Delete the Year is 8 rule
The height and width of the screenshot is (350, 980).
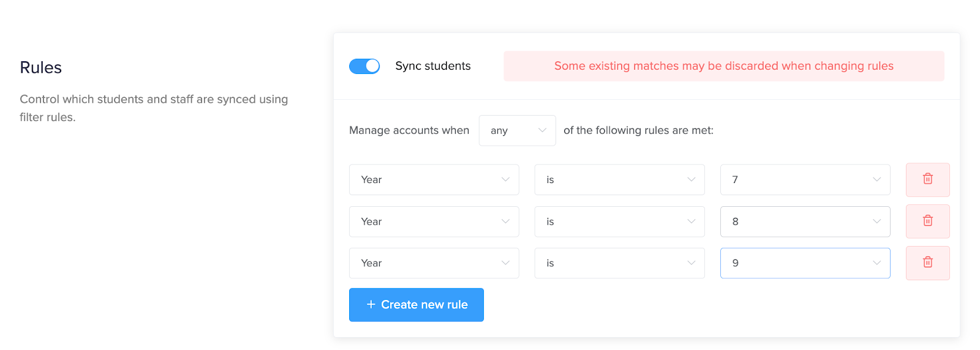[927, 221]
